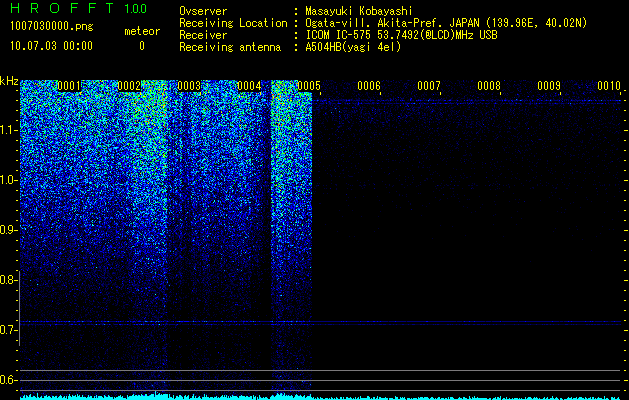Click the Receiver label
The image size is (629, 400).
coord(203,35)
